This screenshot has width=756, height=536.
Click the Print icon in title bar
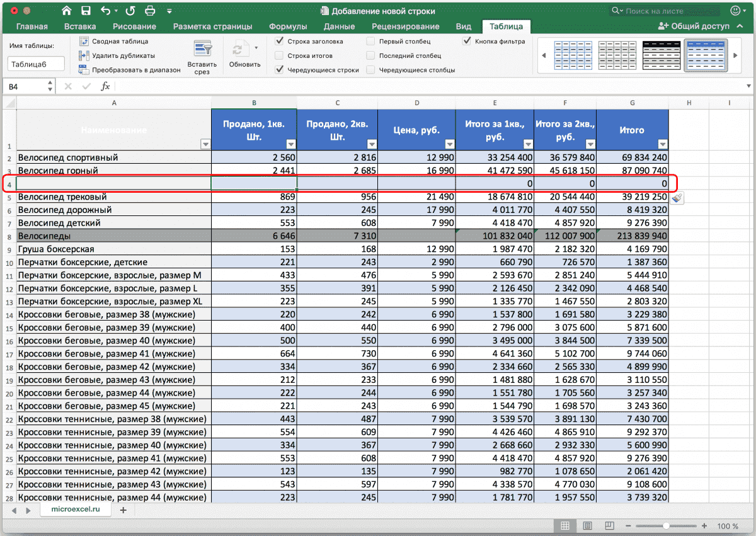150,11
